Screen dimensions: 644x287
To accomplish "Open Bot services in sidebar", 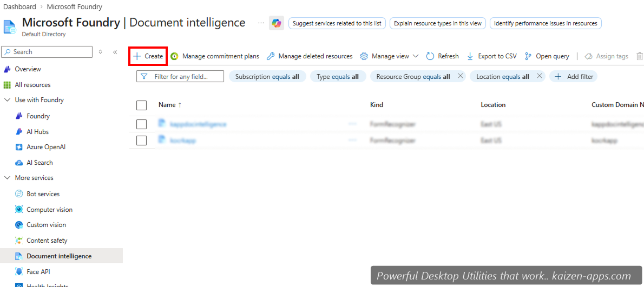I will [x=43, y=193].
